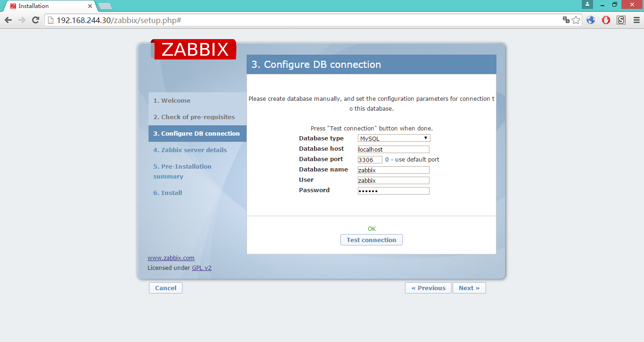Viewport: 644px width, 342px height.
Task: Click the 'Press "Test connection" button when done.' text
Action: [x=372, y=128]
